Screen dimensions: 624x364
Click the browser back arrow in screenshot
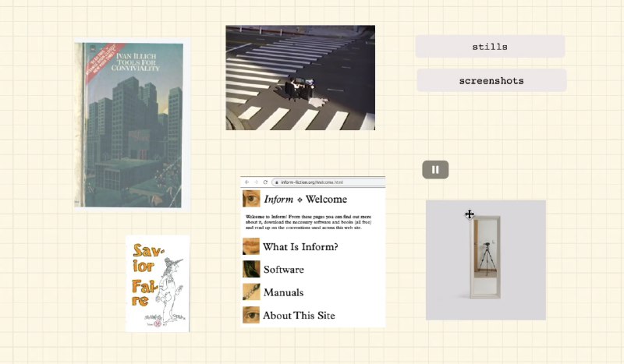tap(246, 182)
